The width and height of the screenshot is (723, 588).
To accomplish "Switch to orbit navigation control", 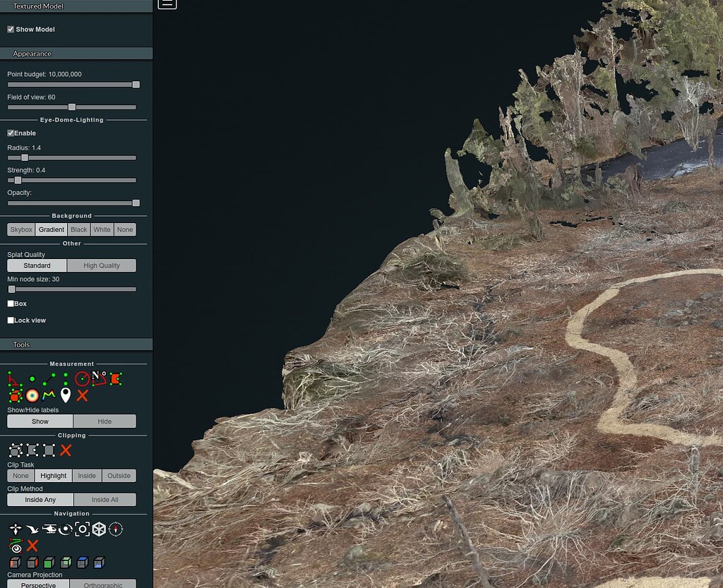I will coord(66,529).
